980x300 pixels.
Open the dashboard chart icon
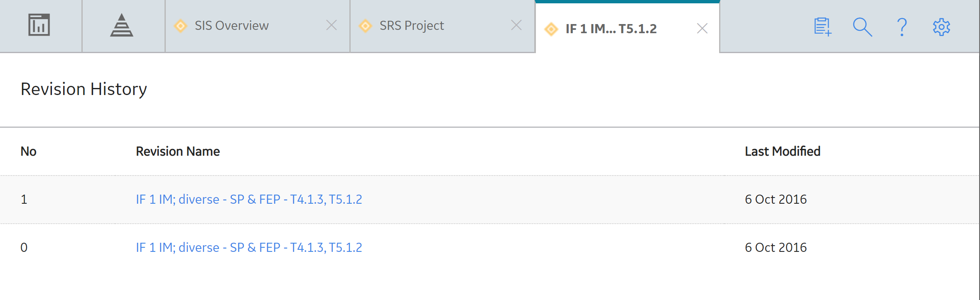[39, 25]
